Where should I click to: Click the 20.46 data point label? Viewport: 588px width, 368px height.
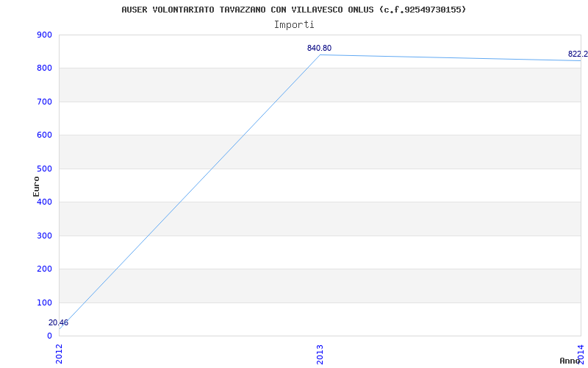click(59, 322)
